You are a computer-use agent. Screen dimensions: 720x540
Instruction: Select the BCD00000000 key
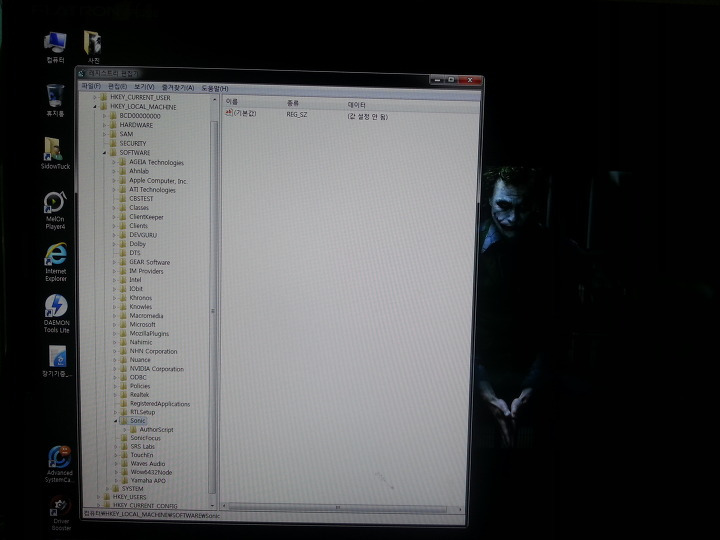coord(140,116)
